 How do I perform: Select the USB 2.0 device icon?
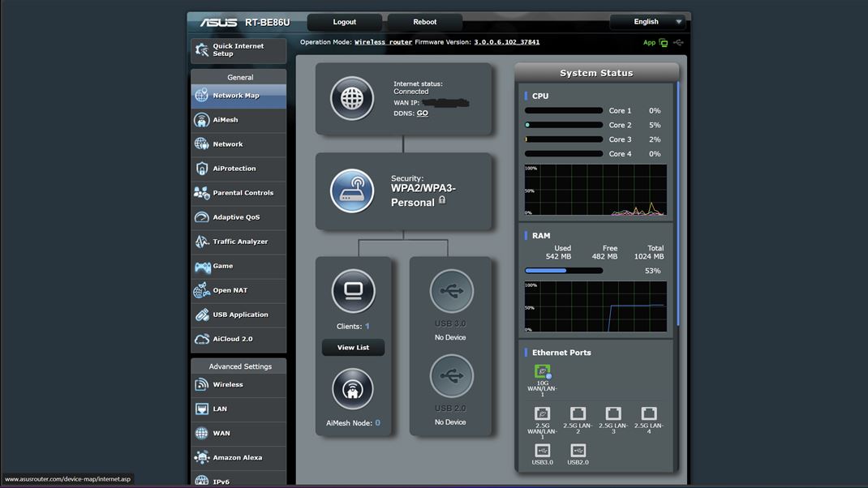[451, 375]
